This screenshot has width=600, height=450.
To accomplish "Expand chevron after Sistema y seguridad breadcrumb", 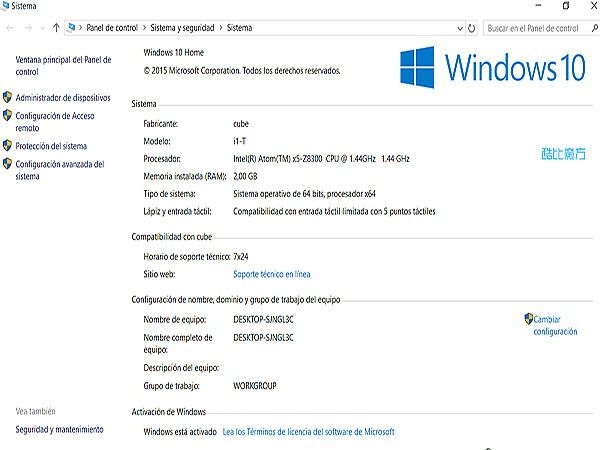I will [x=221, y=28].
